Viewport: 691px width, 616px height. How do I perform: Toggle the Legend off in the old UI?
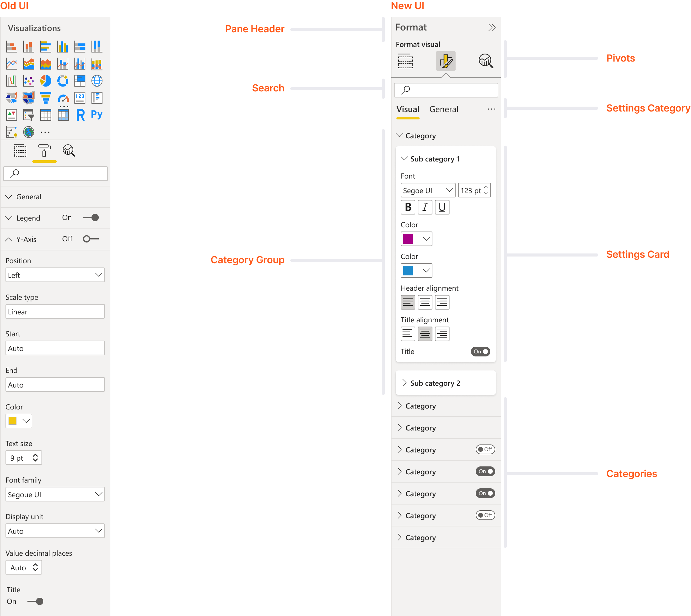point(91,218)
